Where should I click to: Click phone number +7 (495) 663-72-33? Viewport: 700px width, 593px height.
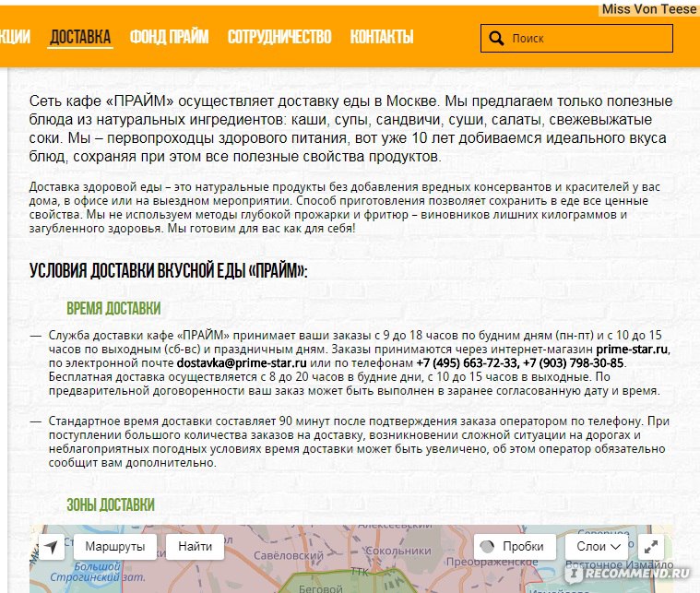468,363
